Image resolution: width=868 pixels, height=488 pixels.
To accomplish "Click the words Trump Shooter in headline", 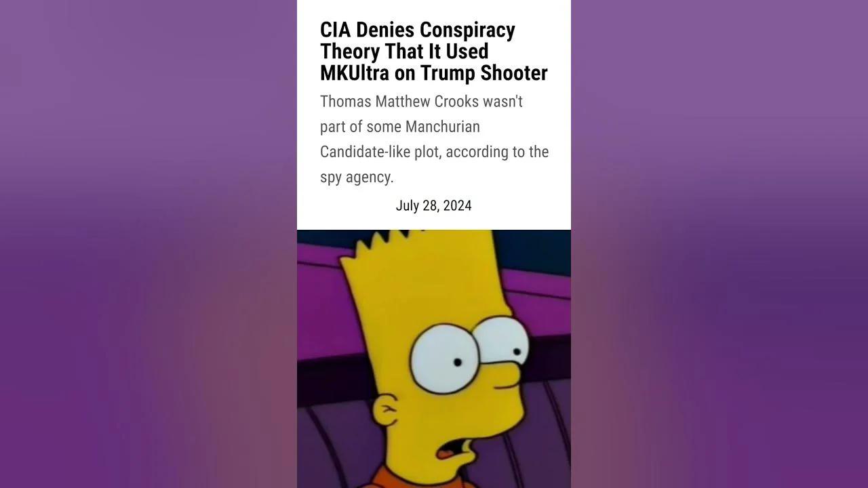I will point(484,73).
